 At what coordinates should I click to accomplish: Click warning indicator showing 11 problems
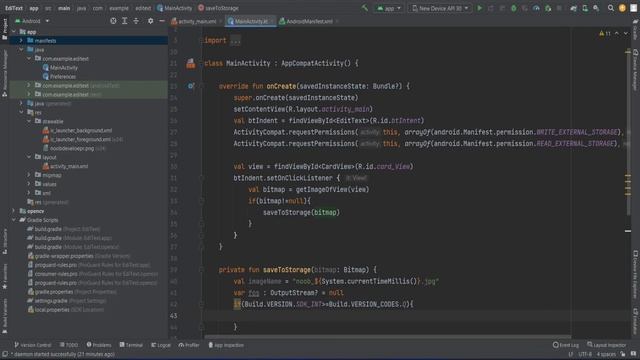tap(604, 33)
